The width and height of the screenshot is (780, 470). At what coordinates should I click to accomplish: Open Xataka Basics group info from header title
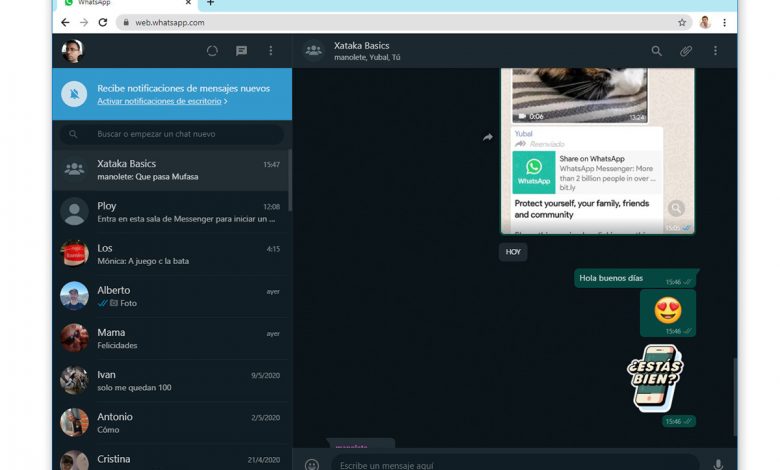click(362, 45)
